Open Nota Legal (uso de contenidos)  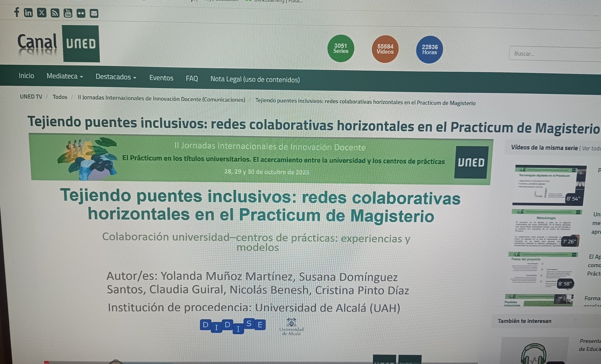255,79
